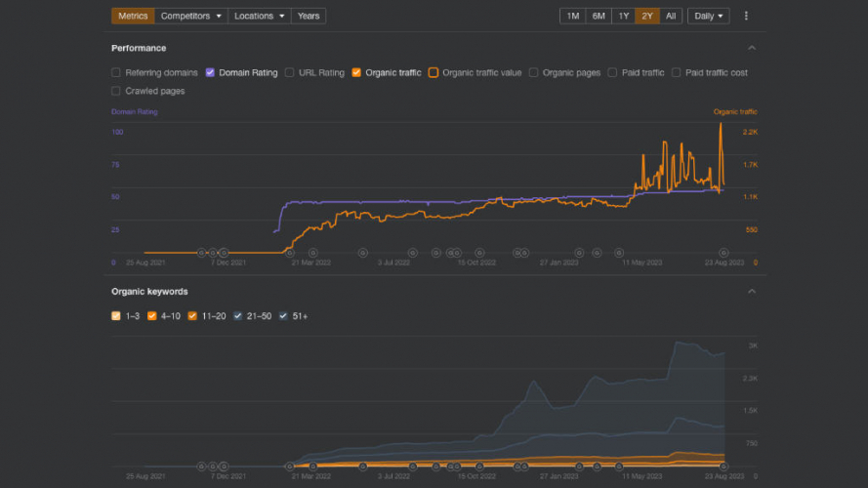Open the Competitors dropdown

191,16
